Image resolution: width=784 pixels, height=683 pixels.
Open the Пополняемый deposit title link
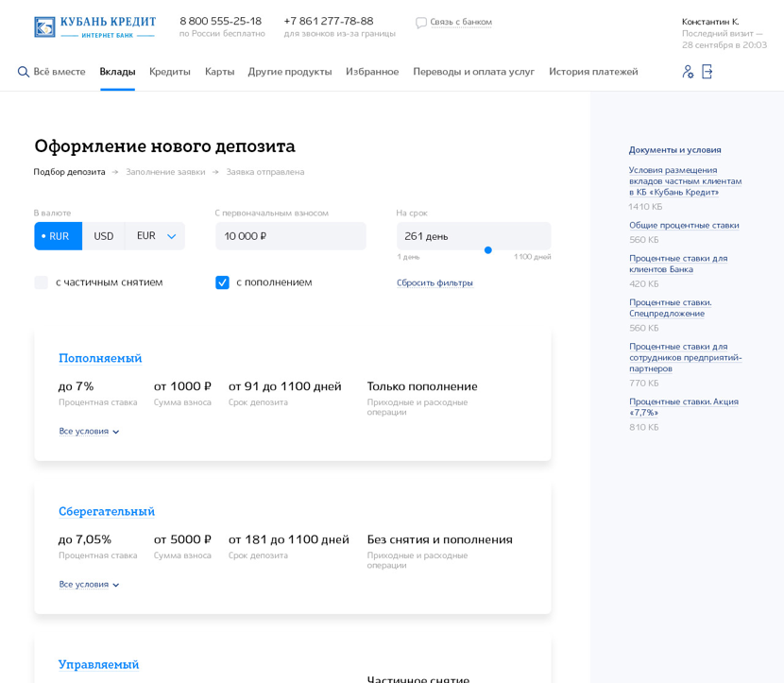coord(100,358)
